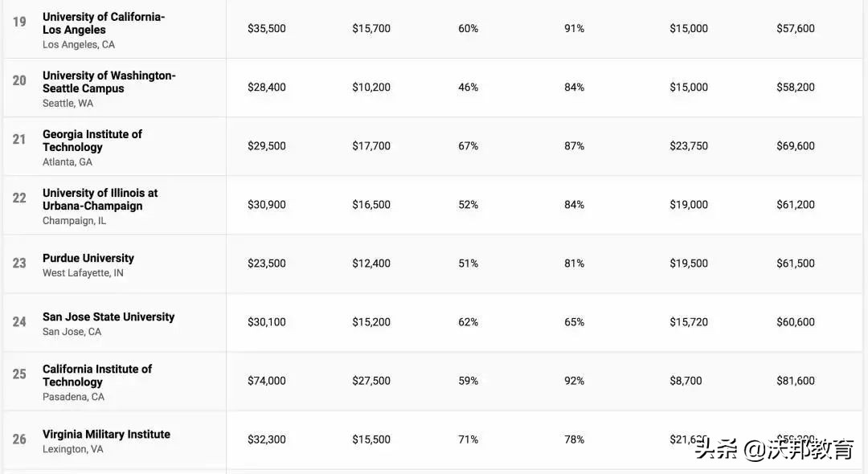Select the $10,200 value in the Washington row
The image size is (868, 474).
pos(371,88)
